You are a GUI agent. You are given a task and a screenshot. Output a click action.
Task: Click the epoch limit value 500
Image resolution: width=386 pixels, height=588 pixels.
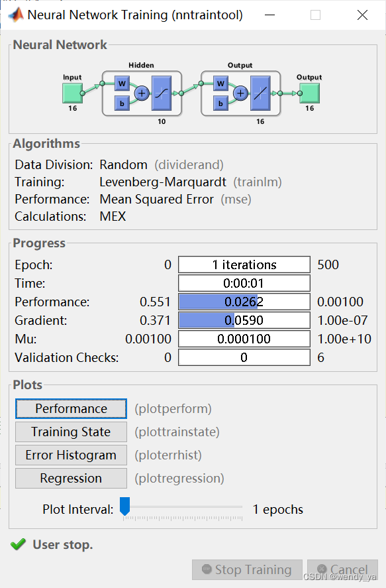[328, 265]
